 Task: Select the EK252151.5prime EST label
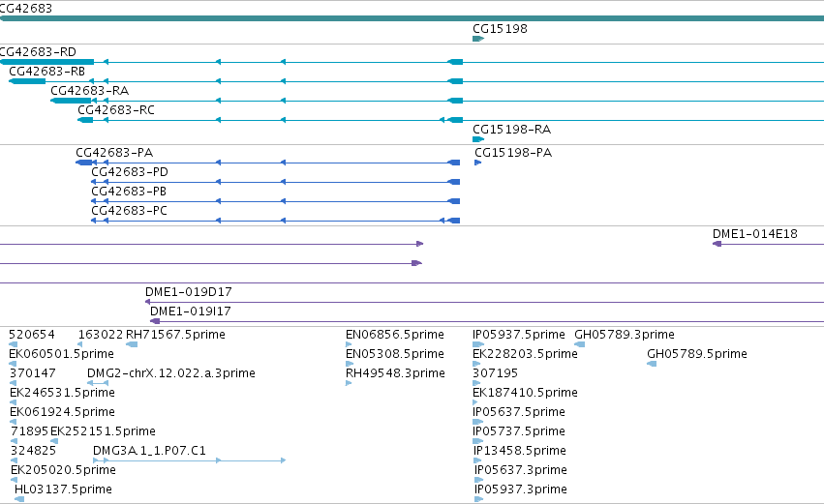click(103, 432)
